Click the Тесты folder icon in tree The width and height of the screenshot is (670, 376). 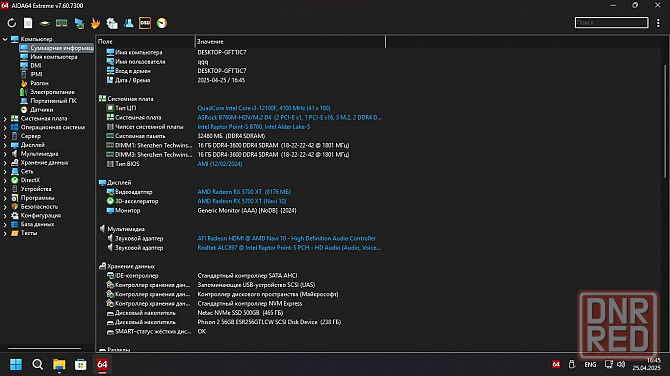[15, 233]
